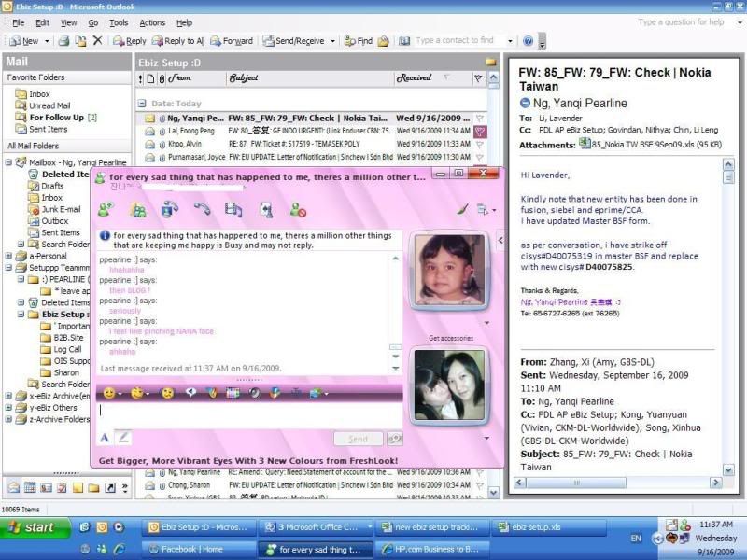Viewport: 747px width, 560px height.
Task: Click Send button in chat window
Action: pyautogui.click(x=359, y=439)
